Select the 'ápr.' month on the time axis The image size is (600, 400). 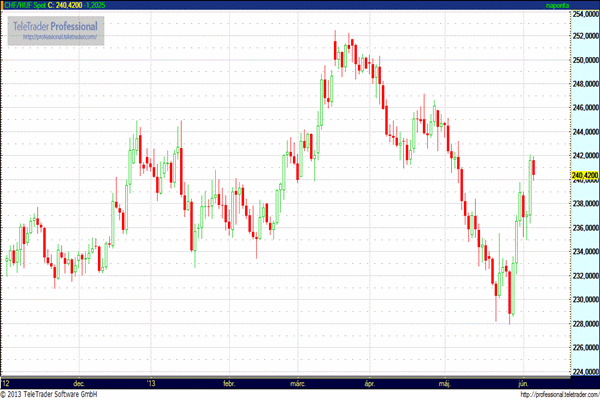[x=370, y=383]
